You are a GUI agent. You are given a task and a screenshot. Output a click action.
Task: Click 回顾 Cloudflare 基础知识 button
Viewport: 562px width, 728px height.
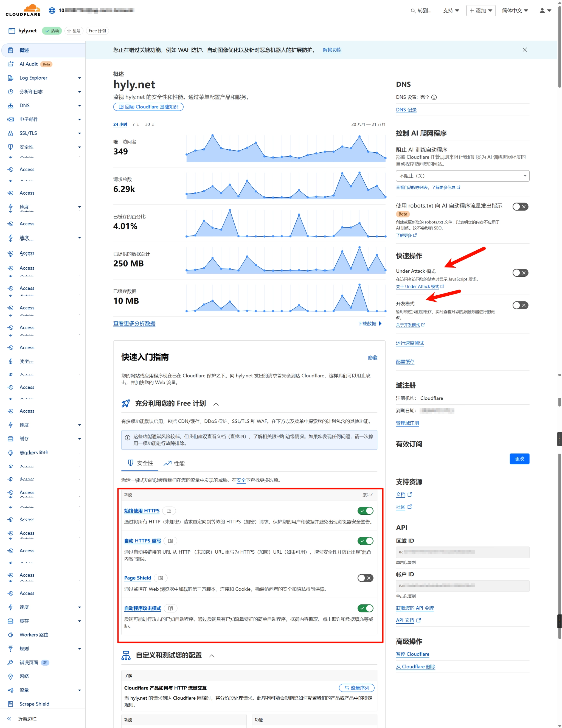(x=148, y=107)
